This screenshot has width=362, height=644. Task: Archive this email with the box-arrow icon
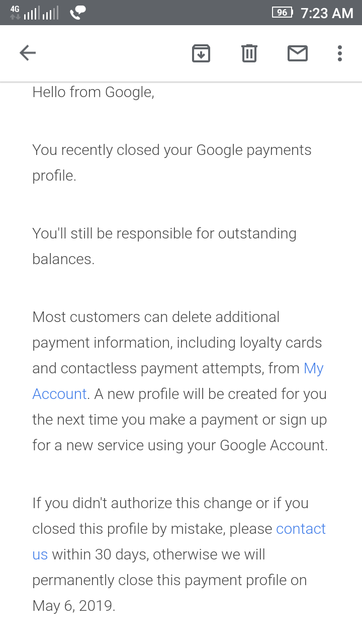pyautogui.click(x=201, y=53)
